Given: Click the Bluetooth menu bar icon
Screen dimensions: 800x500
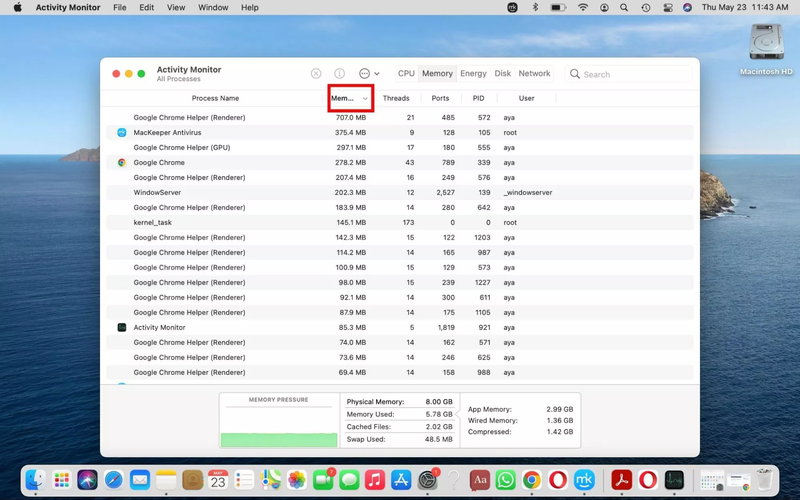Looking at the screenshot, I should 535,7.
